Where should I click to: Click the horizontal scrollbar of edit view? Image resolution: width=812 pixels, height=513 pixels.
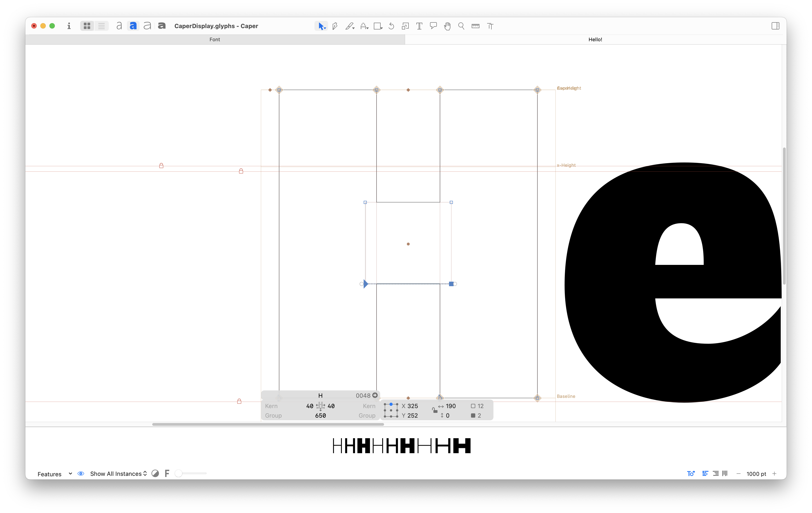pos(268,424)
